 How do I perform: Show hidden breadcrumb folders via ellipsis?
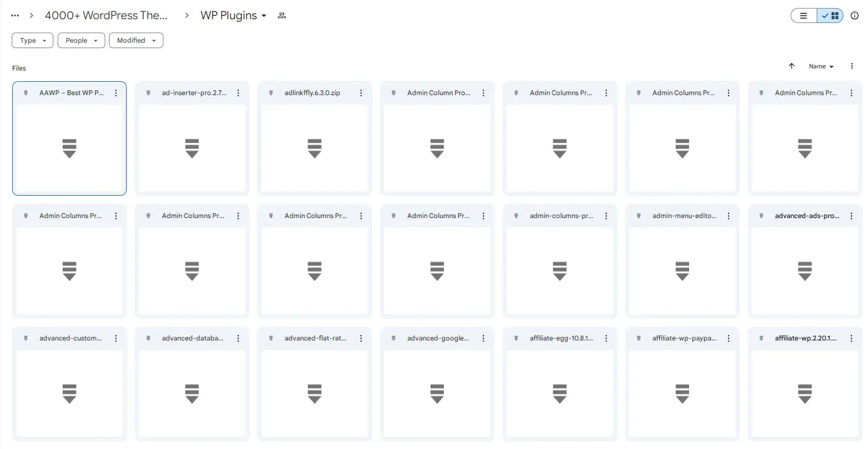pyautogui.click(x=15, y=16)
